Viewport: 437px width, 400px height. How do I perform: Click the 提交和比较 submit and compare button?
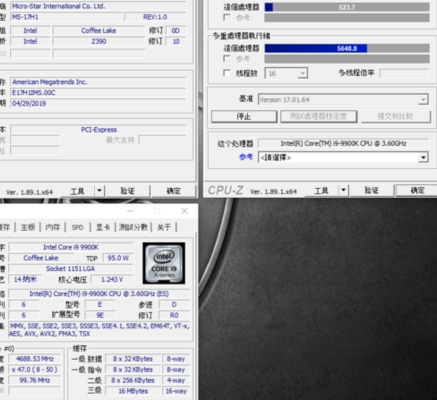[396, 116]
